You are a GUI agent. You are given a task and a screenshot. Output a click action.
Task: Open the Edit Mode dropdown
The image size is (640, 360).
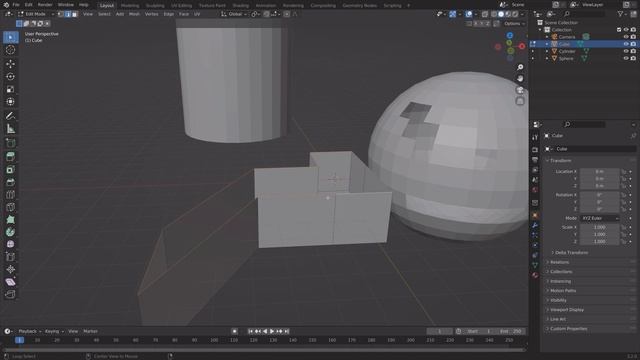36,14
